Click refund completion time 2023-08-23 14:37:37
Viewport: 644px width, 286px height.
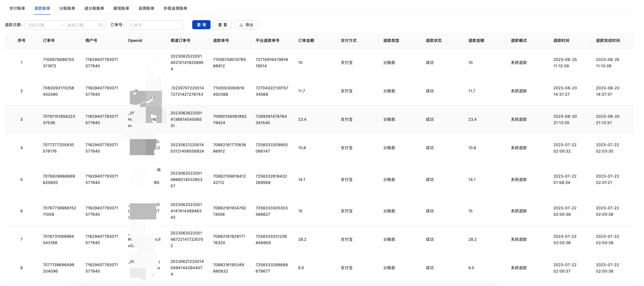point(608,91)
